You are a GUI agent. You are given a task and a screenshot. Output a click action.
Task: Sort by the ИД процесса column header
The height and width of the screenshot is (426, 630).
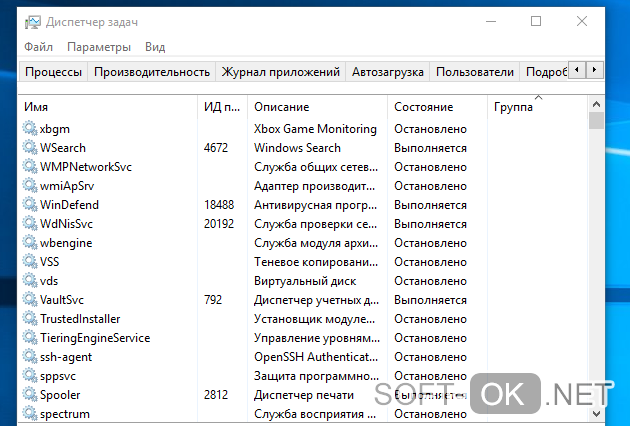222,107
